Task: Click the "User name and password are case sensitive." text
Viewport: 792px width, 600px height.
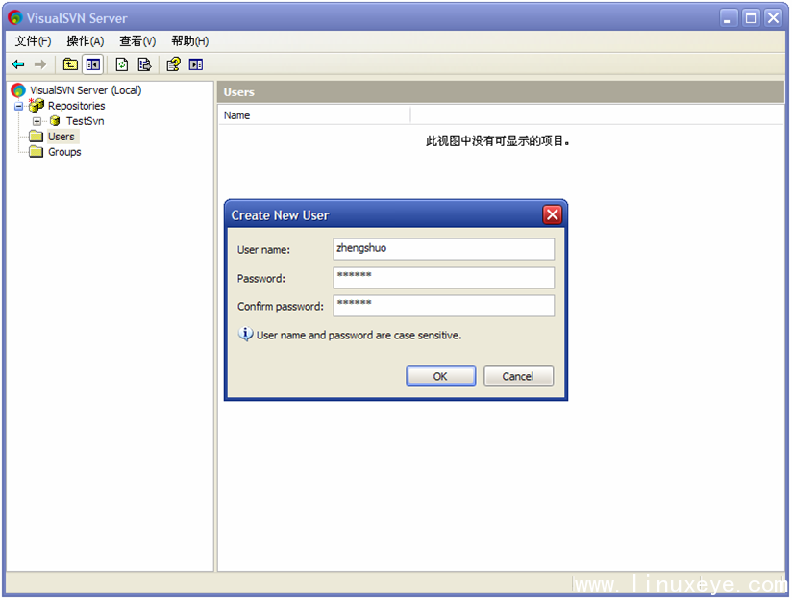Action: click(x=359, y=335)
